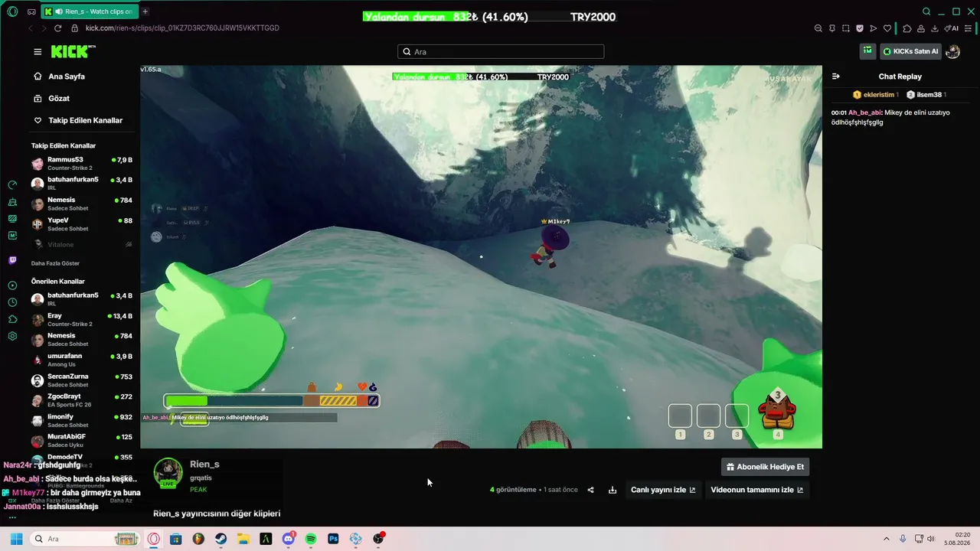The image size is (980, 551).
Task: Click the KICKs Satın Al button
Action: [910, 51]
